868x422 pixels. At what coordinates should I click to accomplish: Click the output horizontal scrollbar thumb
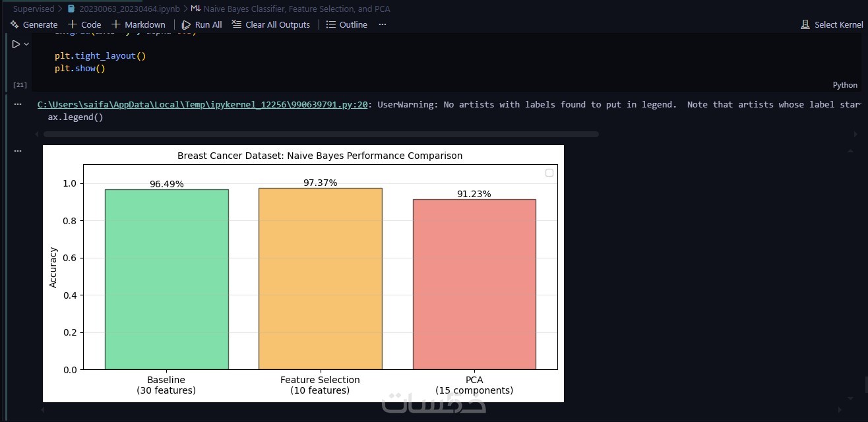[x=321, y=134]
